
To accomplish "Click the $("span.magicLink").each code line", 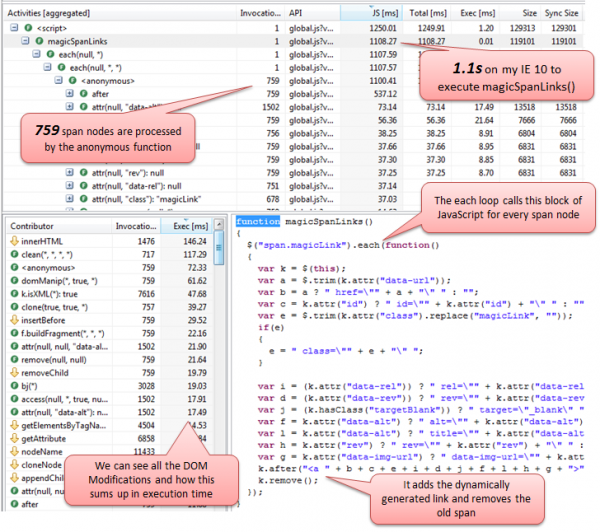I will click(x=343, y=245).
